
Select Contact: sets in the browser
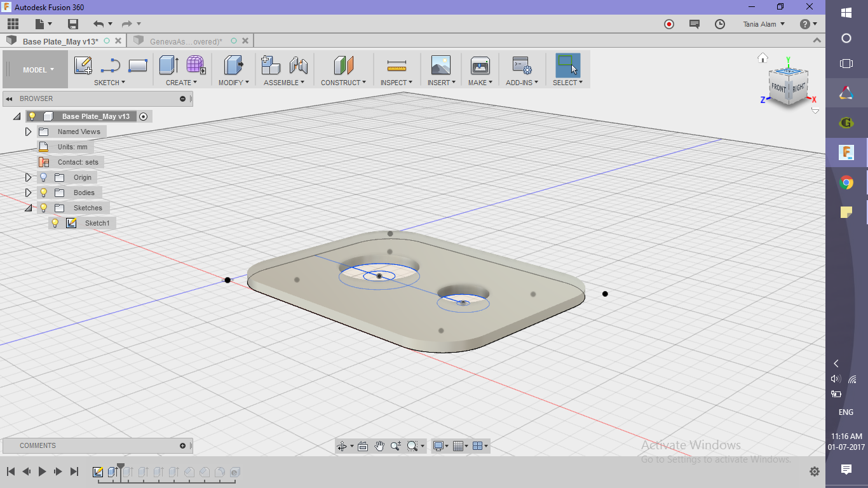click(x=78, y=162)
